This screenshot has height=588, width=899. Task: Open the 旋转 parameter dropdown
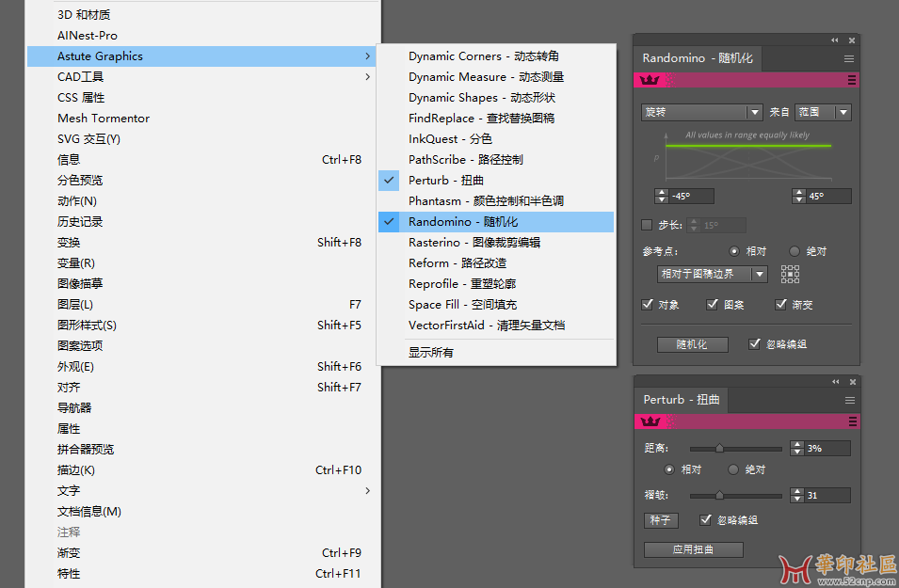[701, 112]
